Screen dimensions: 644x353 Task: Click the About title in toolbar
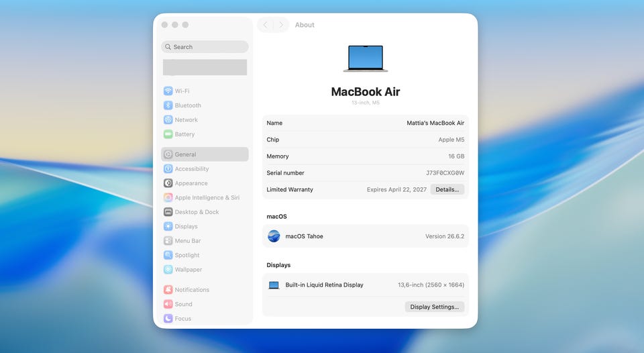click(305, 25)
